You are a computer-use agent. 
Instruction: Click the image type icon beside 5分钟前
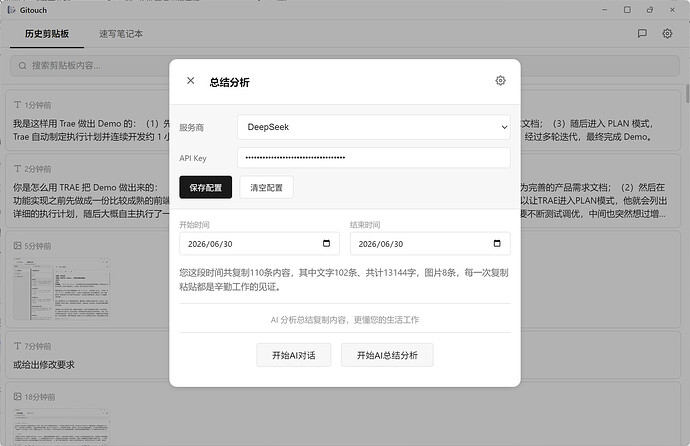[18, 245]
